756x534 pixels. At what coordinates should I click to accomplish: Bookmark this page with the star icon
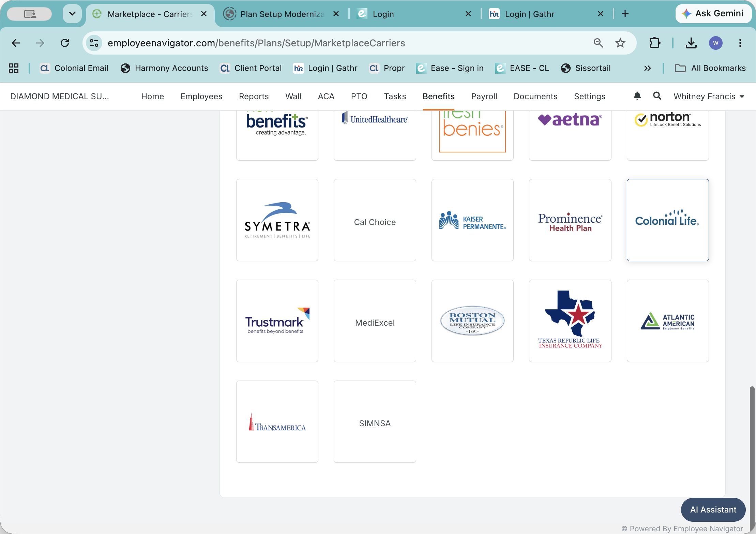pyautogui.click(x=620, y=43)
